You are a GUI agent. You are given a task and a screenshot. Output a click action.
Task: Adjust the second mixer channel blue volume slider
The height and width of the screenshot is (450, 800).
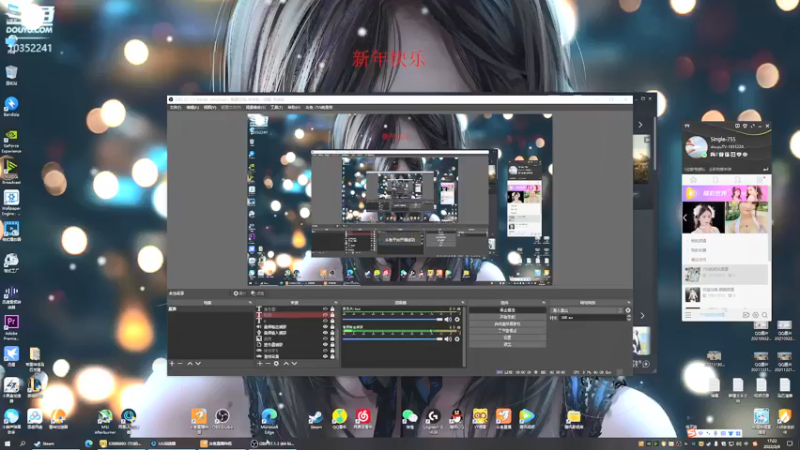click(x=393, y=339)
